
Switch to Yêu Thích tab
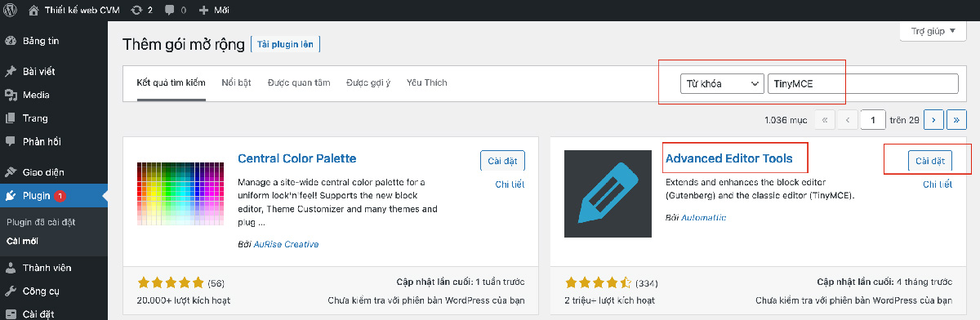[x=427, y=83]
